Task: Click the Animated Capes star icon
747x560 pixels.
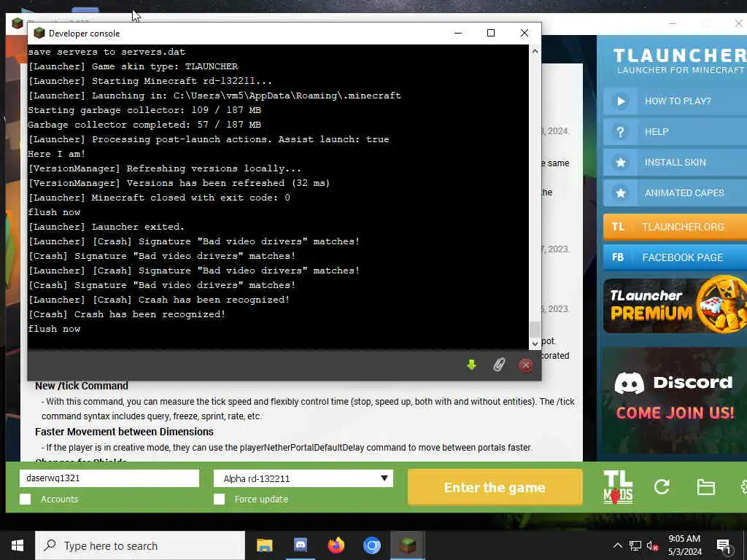Action: point(621,192)
